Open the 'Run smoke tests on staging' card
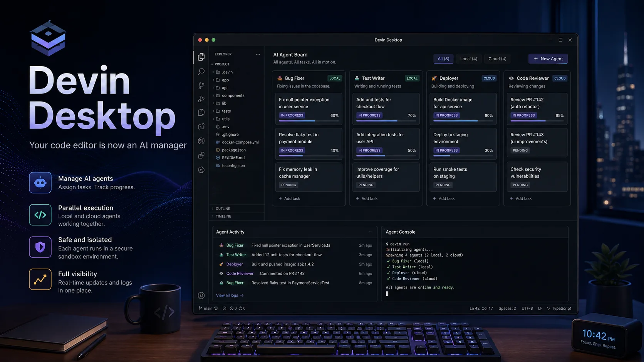Viewport: 644px width, 362px height. coord(463,177)
